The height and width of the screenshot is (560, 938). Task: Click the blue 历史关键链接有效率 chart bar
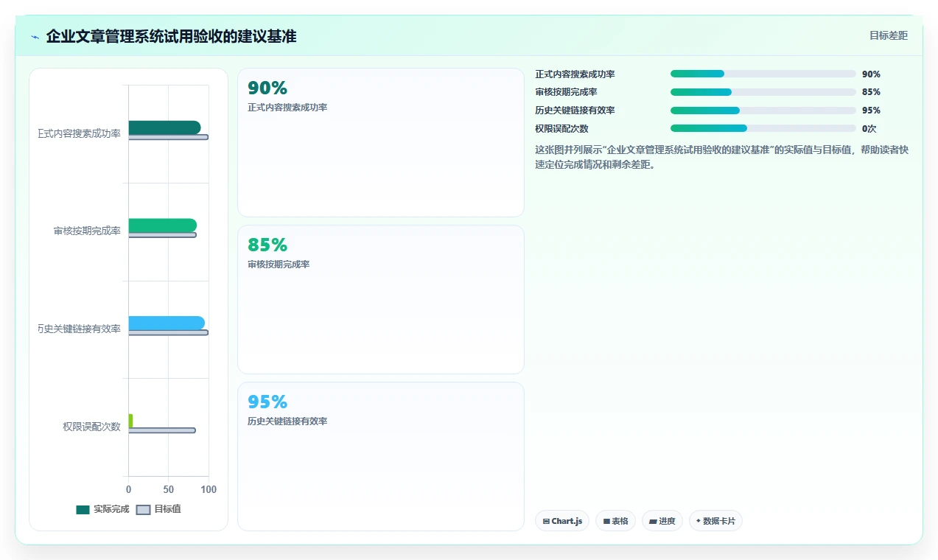pyautogui.click(x=167, y=323)
